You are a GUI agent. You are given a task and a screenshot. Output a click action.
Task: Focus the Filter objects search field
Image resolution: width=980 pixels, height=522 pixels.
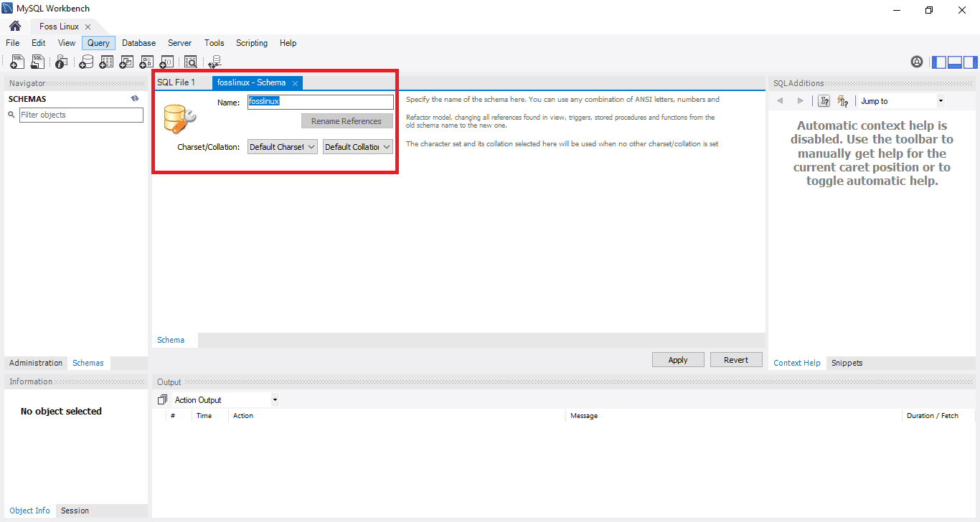click(81, 115)
